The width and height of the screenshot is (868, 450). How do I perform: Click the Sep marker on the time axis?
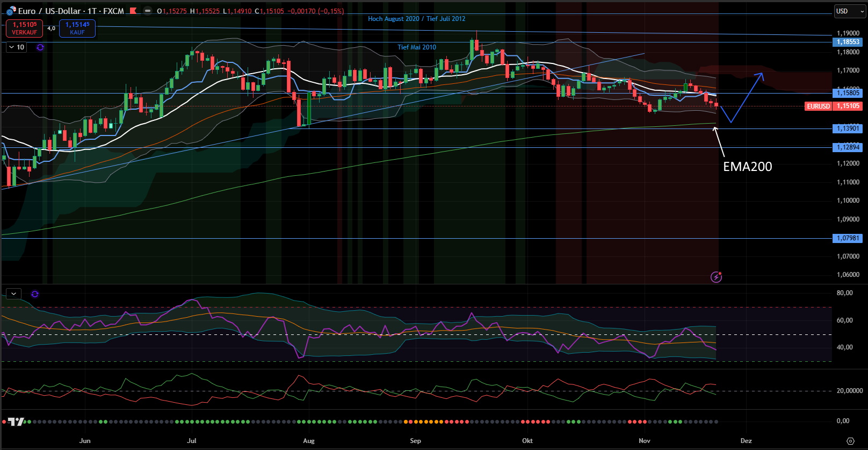click(415, 441)
